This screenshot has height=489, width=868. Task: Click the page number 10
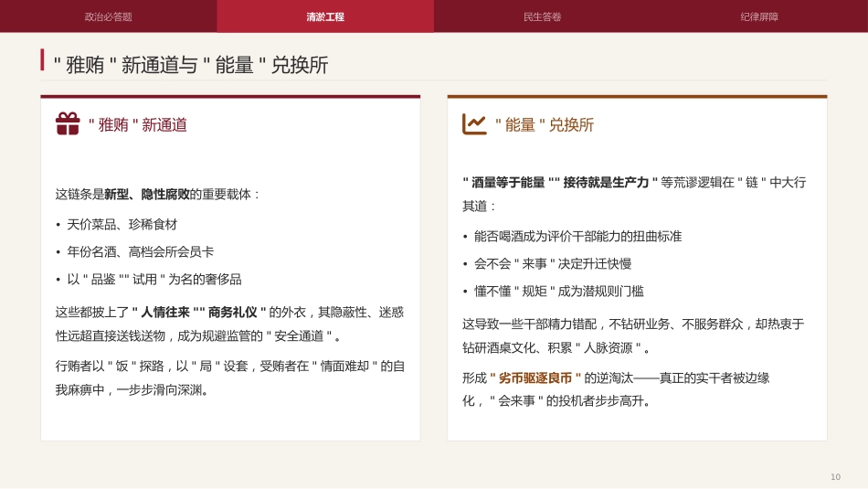point(835,477)
